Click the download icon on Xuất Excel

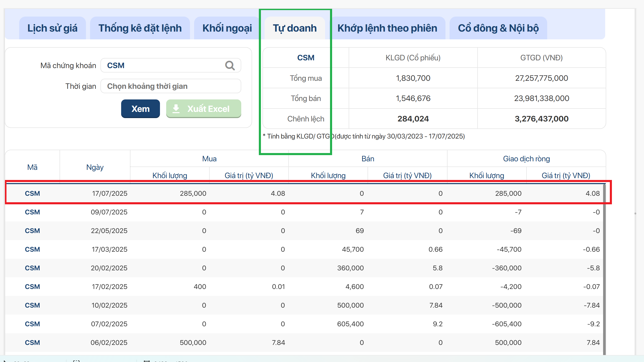(176, 109)
